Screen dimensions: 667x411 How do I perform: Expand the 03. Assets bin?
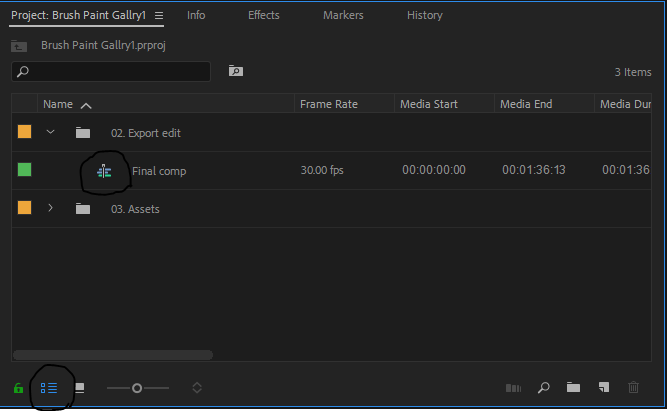[x=50, y=208]
